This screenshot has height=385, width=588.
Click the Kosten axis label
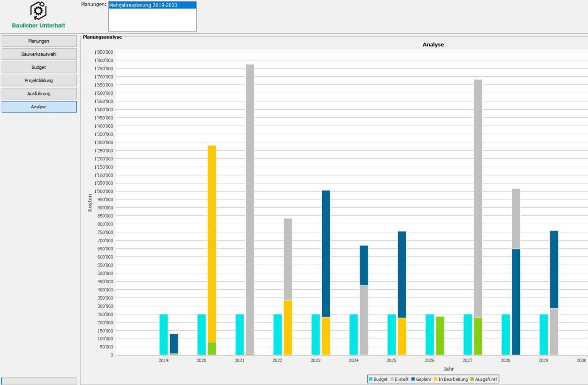pos(89,203)
